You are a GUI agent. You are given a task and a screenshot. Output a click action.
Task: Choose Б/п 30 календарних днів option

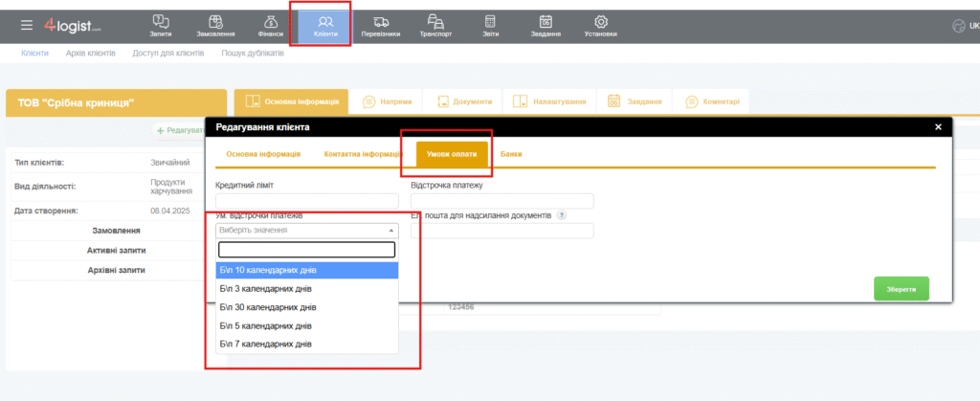click(x=306, y=307)
